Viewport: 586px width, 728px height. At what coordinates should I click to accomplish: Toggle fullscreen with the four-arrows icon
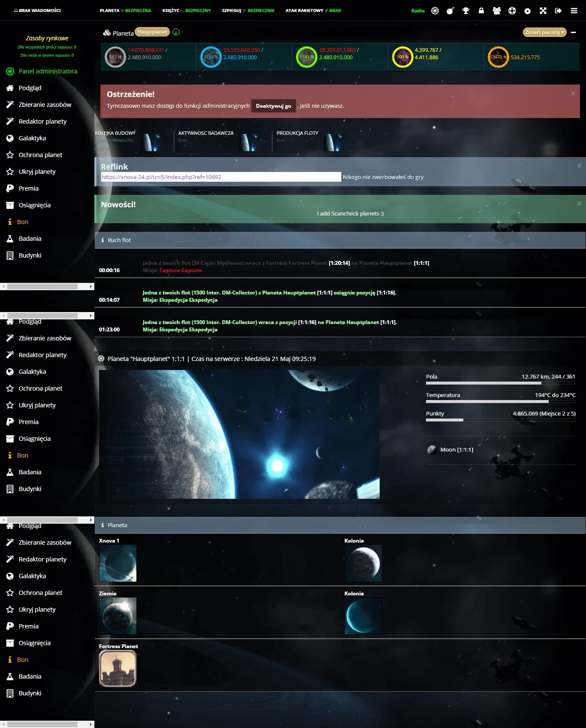tap(543, 11)
